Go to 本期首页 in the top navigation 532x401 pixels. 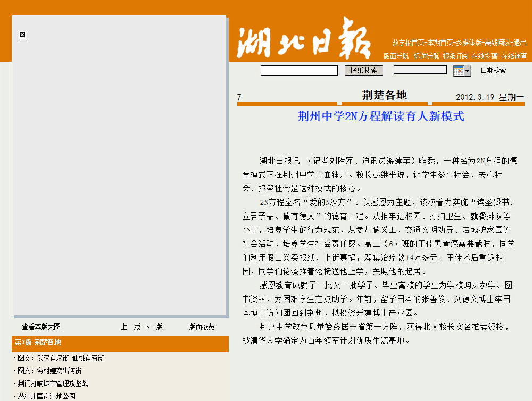[440, 43]
